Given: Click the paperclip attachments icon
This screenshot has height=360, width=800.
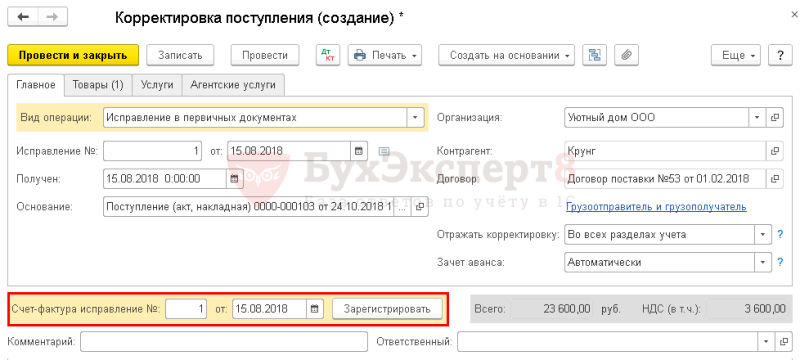Looking at the screenshot, I should pyautogui.click(x=627, y=55).
